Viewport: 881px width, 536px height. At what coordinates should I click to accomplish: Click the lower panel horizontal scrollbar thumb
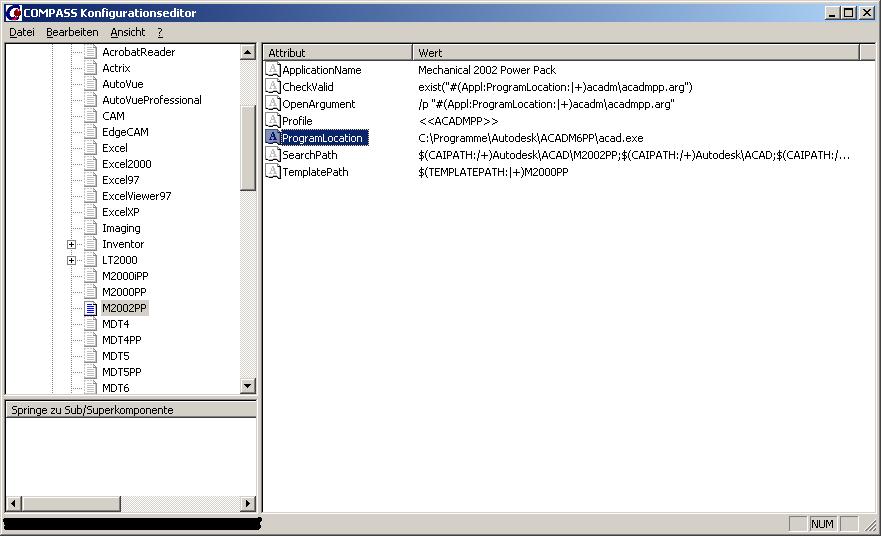click(71, 503)
